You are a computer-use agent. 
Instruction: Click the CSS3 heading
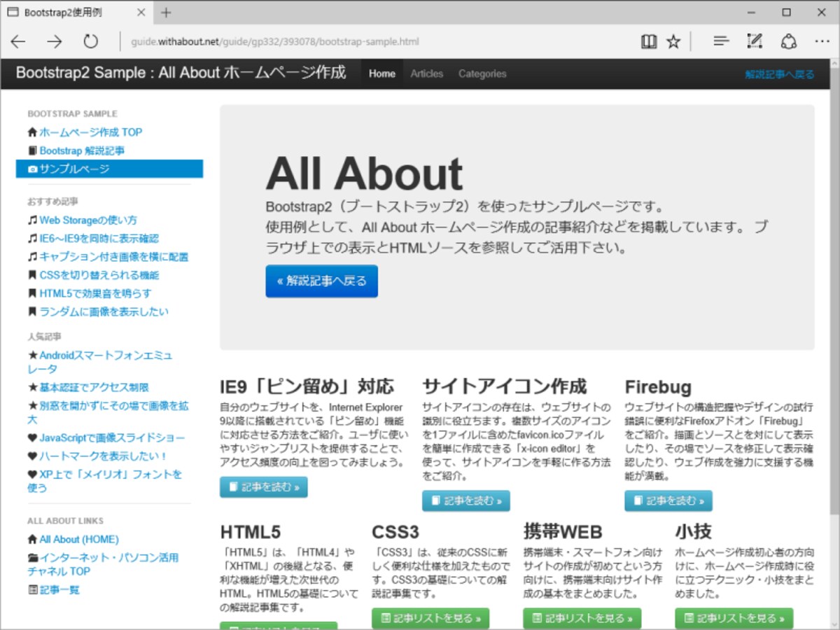[395, 532]
